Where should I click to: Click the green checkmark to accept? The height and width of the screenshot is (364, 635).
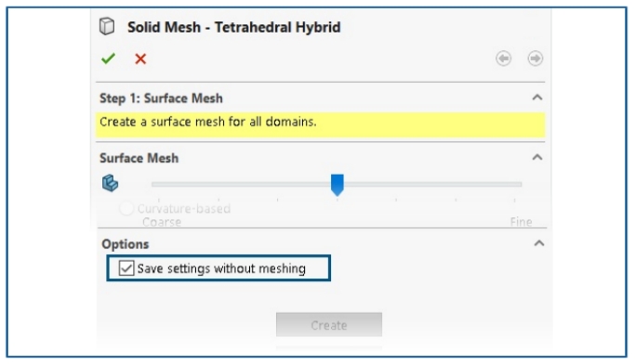[109, 58]
